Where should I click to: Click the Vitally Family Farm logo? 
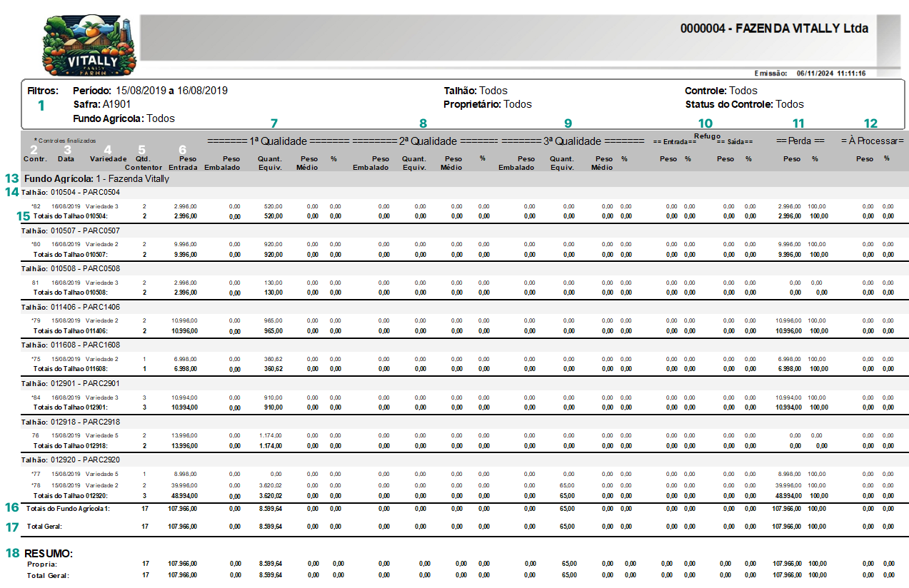point(89,46)
